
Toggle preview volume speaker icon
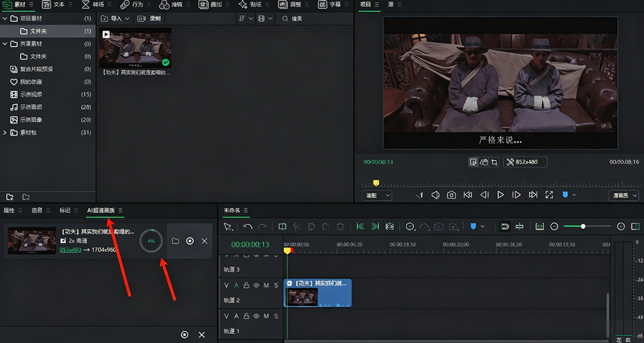pos(436,195)
